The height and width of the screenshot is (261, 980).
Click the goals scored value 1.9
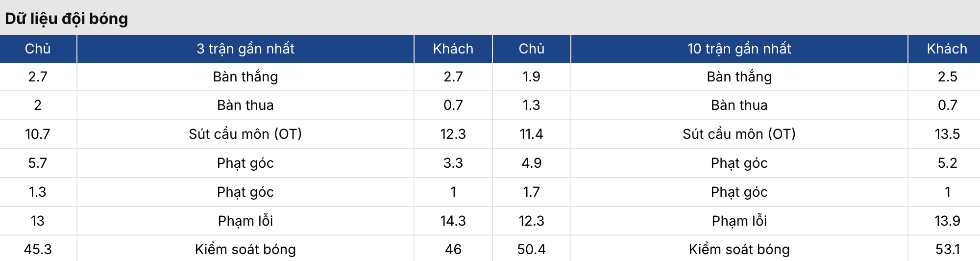point(531,77)
